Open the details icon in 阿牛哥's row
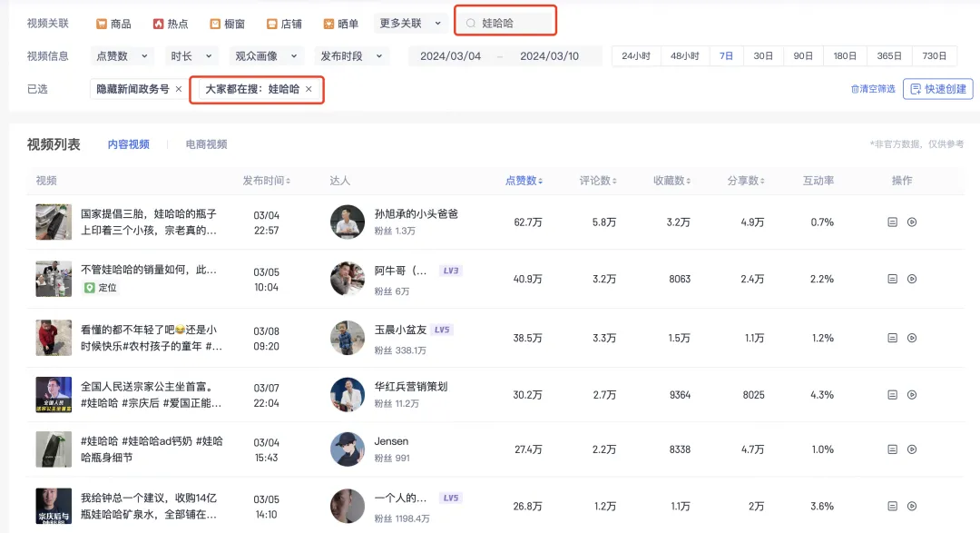The height and width of the screenshot is (533, 980). [x=893, y=279]
